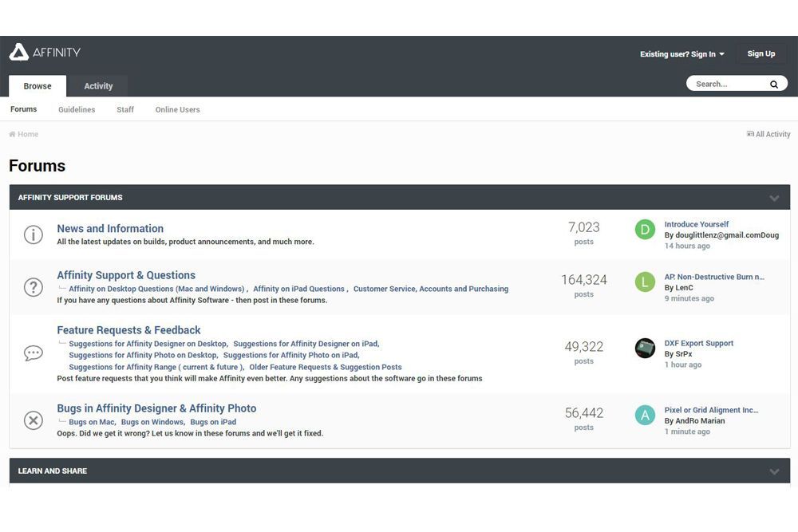Open author name SrPx
Viewport: 798px width, 532px height.
click(x=684, y=354)
